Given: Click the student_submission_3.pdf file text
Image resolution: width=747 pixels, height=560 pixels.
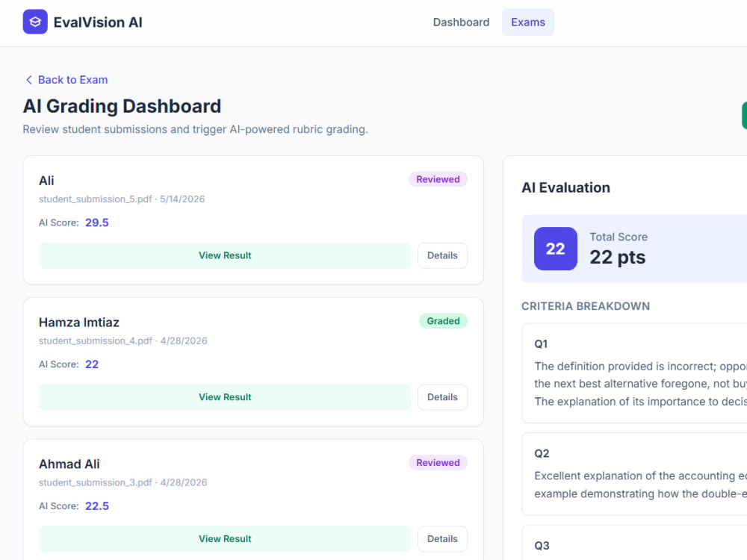Looking at the screenshot, I should tap(96, 482).
